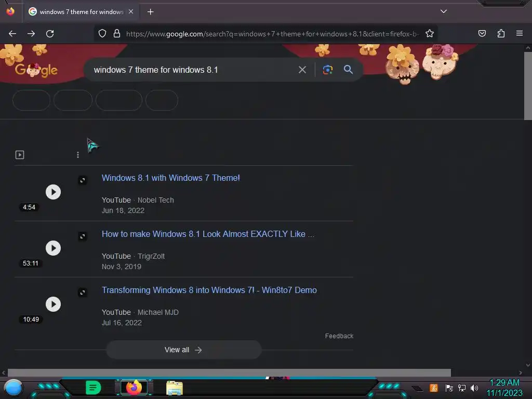The width and height of the screenshot is (532, 399).
Task: Select the 'windows 7 theme for windows' tab
Action: tap(81, 12)
